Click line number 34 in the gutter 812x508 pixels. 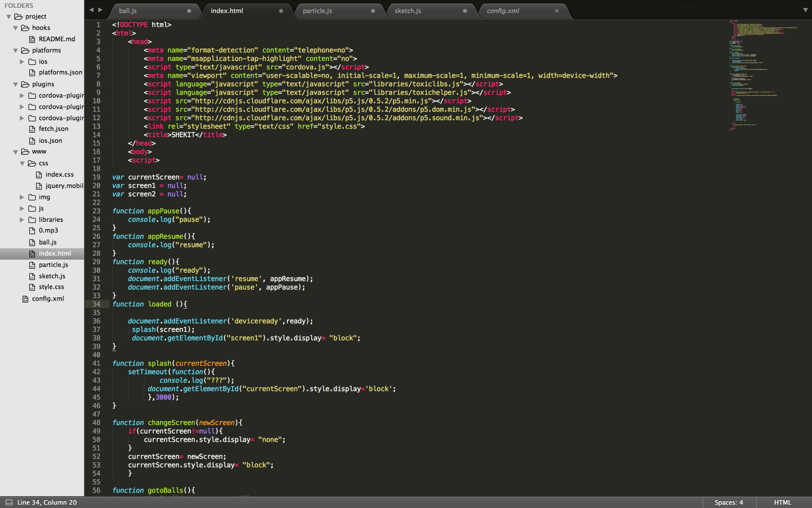(96, 304)
